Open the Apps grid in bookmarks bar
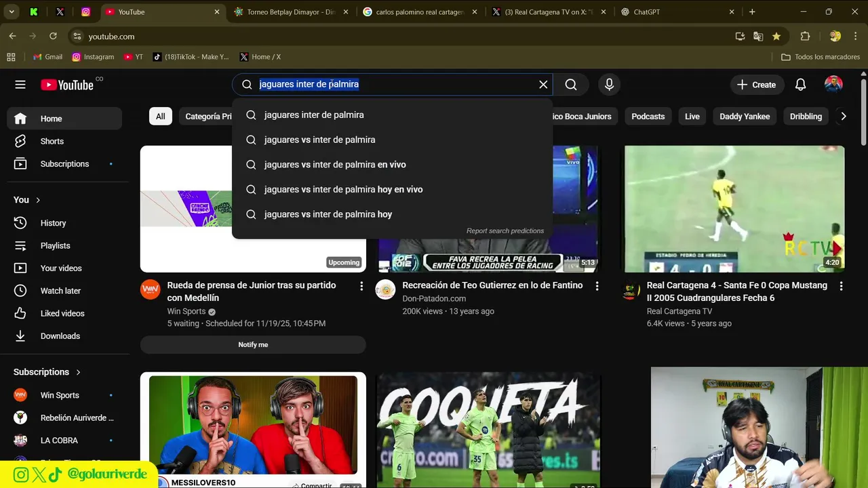Viewport: 868px width, 488px height. [11, 57]
